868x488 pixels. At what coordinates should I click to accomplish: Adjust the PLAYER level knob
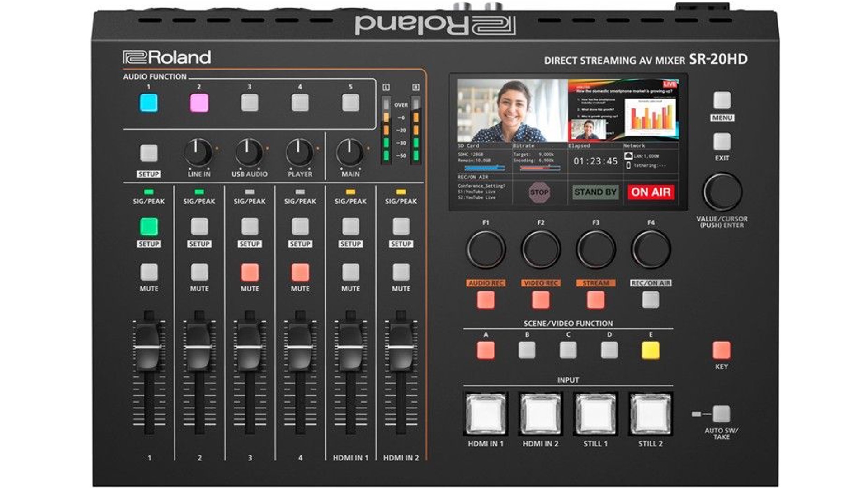tap(300, 153)
